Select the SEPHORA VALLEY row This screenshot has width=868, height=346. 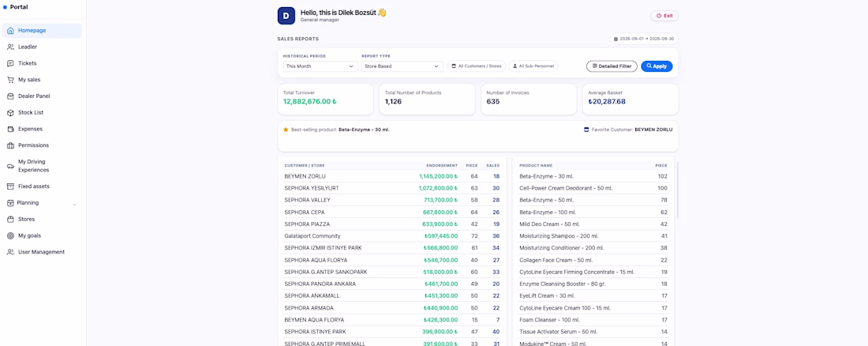tap(392, 200)
